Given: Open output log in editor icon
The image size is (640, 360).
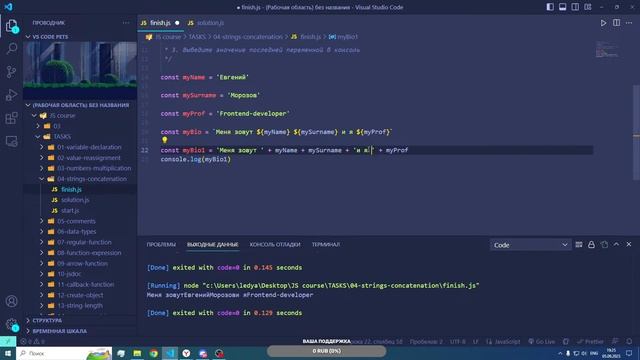Looking at the screenshot, I should click(604, 244).
